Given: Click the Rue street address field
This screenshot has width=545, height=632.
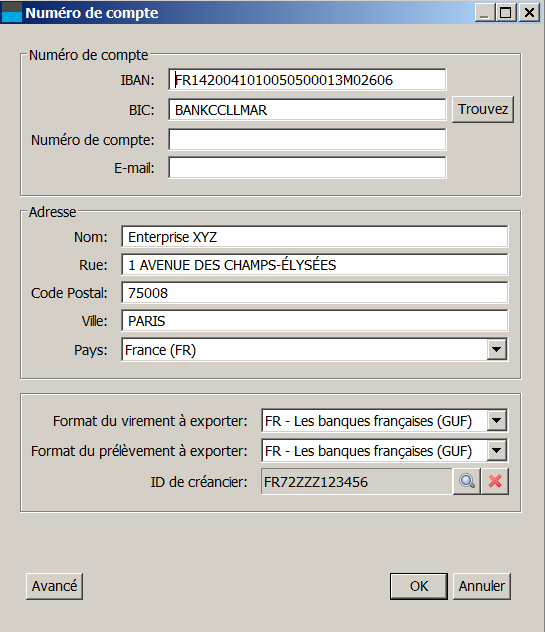Looking at the screenshot, I should (x=314, y=265).
